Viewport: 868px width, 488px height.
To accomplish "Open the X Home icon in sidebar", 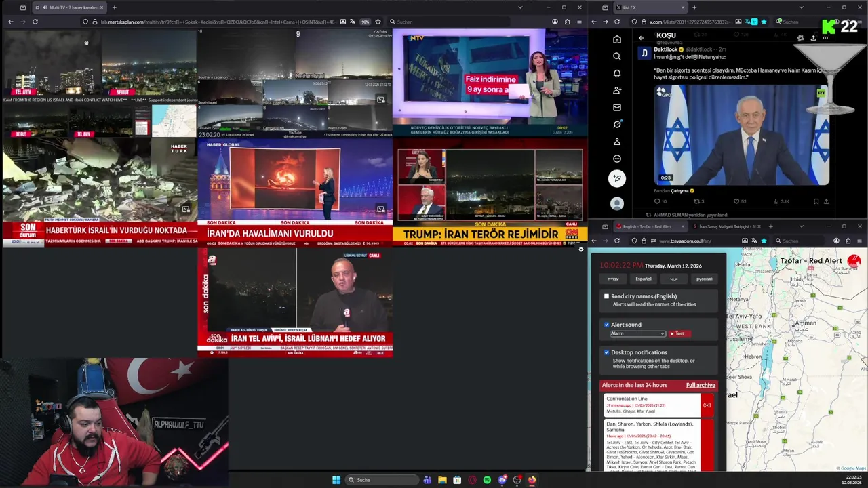I will 616,39.
